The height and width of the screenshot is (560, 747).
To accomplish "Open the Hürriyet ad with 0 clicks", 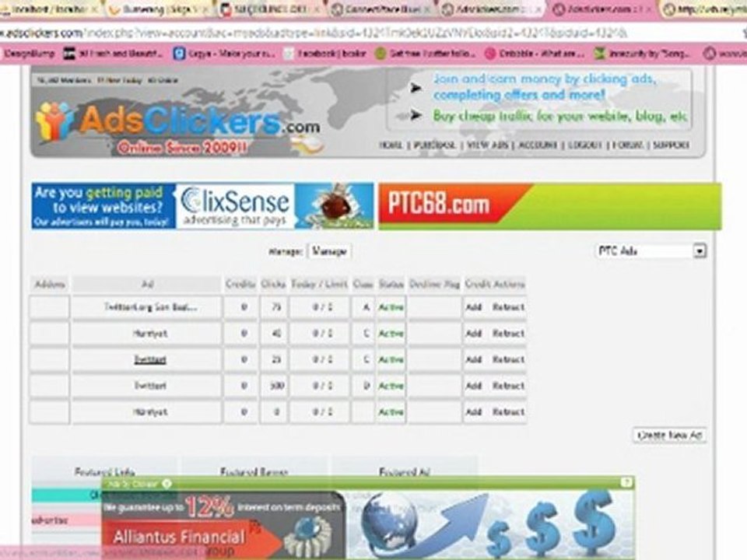I will (150, 412).
